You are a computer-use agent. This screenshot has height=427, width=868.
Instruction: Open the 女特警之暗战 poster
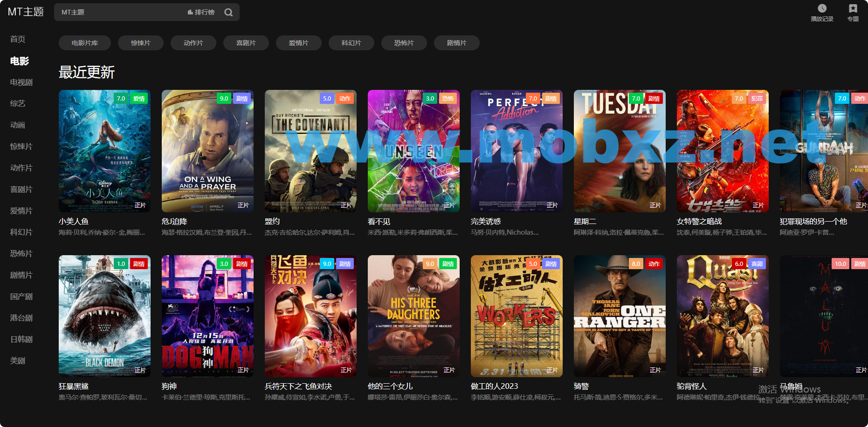[x=723, y=151]
